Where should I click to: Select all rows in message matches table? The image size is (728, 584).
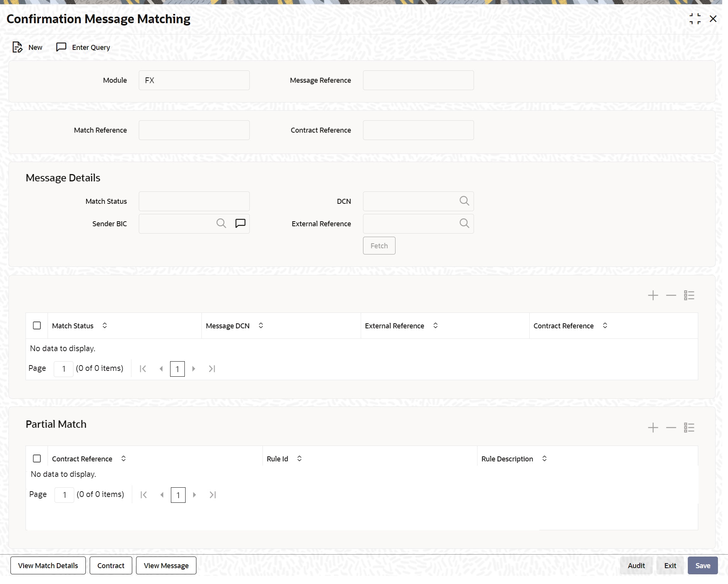pos(37,326)
